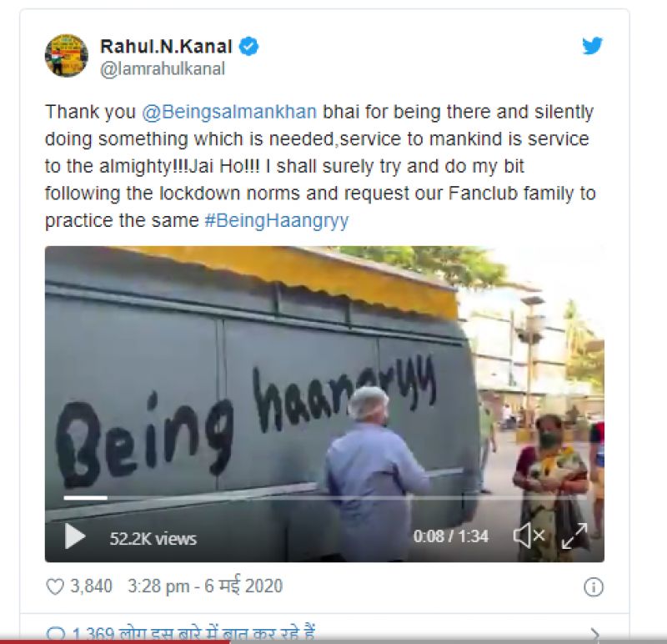The image size is (667, 644).
Task: Open the 3:28 pm tweet timestamp
Action: [205, 586]
